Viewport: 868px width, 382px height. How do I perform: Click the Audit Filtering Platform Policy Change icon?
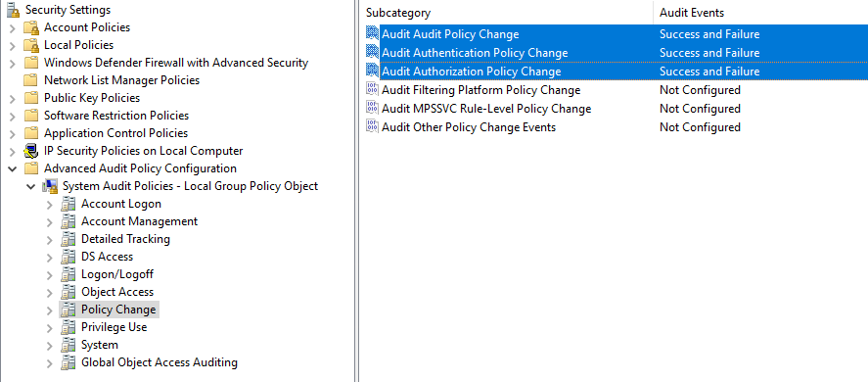point(373,90)
